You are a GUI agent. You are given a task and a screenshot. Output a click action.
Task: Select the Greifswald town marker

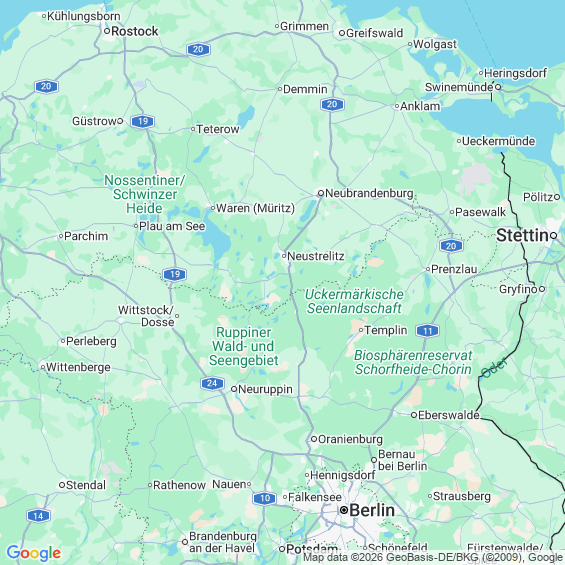[x=342, y=33]
